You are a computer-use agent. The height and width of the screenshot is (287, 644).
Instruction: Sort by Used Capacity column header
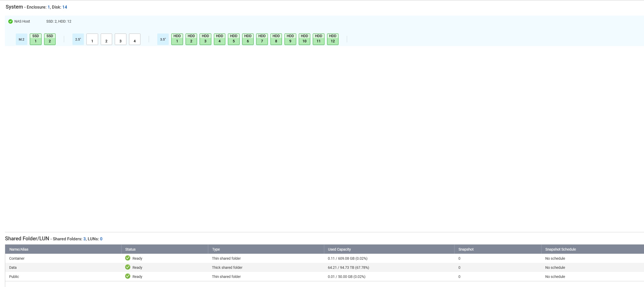click(x=339, y=249)
